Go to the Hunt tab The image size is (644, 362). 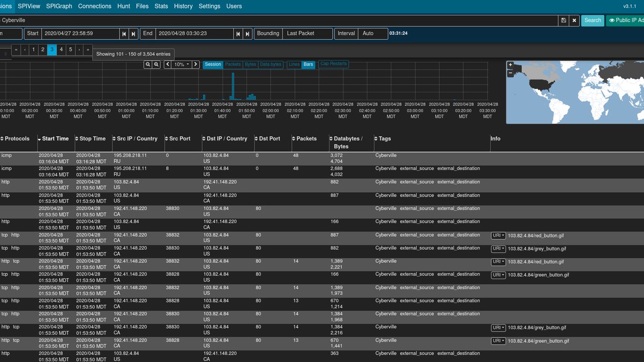[123, 6]
